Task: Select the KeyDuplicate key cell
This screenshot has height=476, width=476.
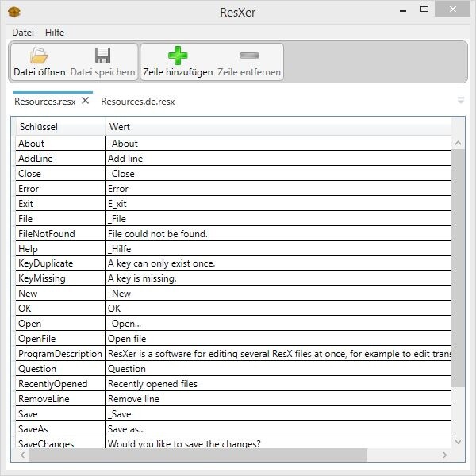Action: (x=60, y=263)
